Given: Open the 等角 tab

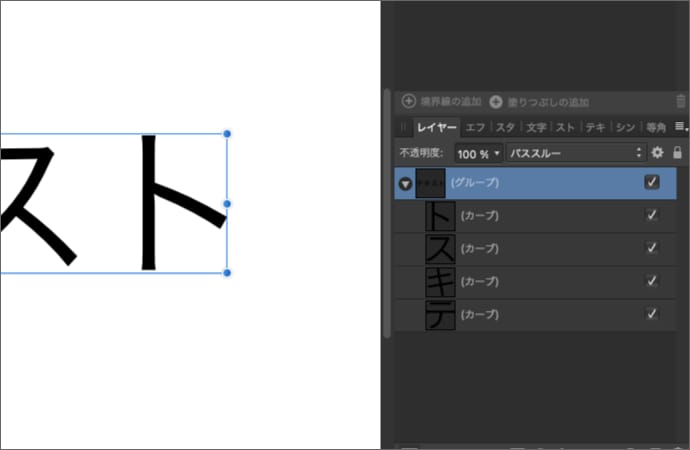Looking at the screenshot, I should click(656, 127).
